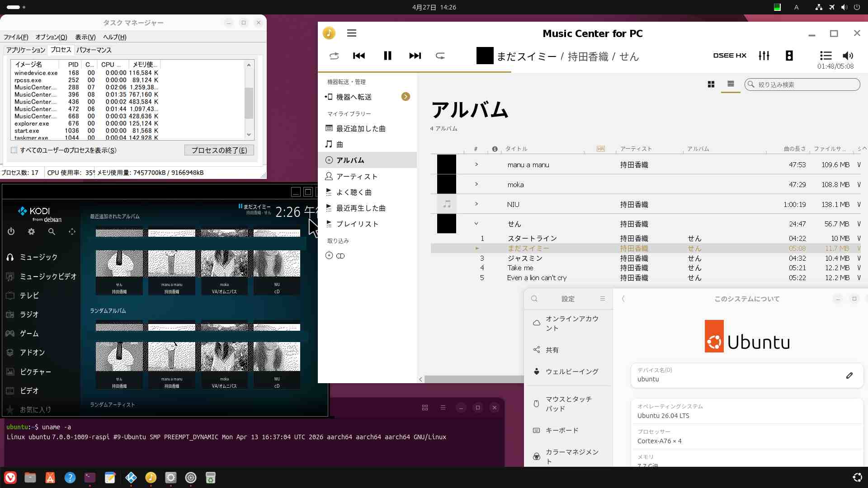This screenshot has height=488, width=868.
Task: Open the play queue list icon
Action: pyautogui.click(x=826, y=56)
